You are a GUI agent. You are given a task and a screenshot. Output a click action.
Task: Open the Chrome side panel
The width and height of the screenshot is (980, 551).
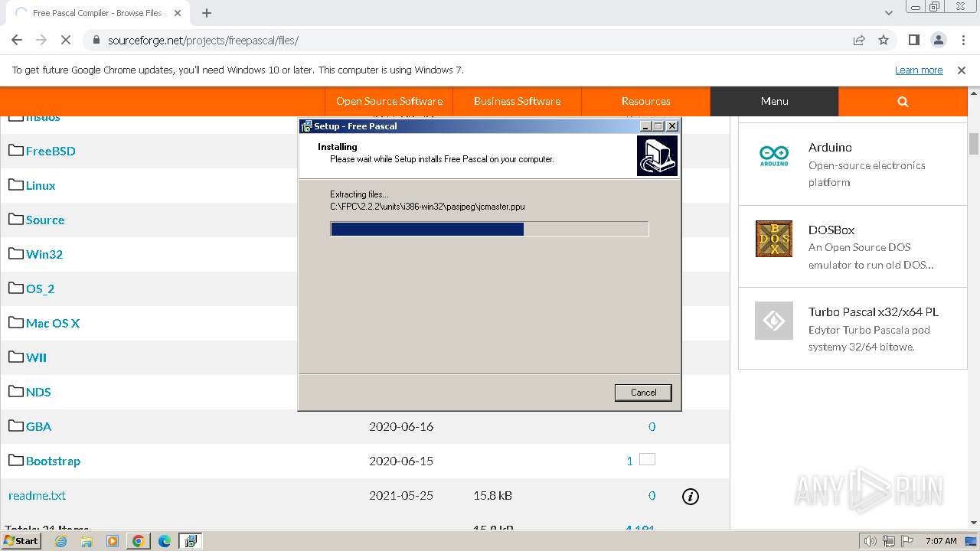(x=913, y=40)
